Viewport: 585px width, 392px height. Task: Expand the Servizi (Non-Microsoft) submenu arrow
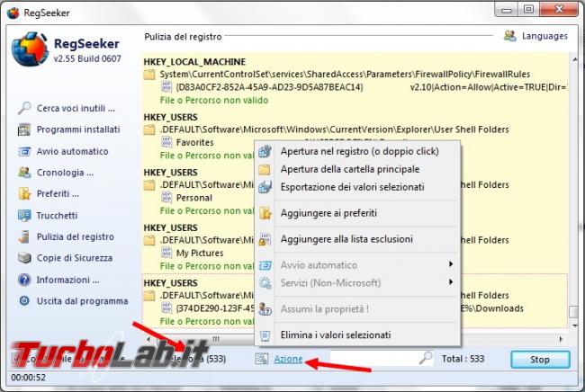(x=451, y=282)
